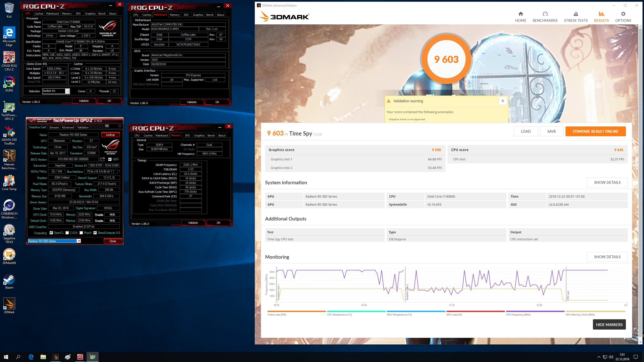Select Heaven Benchmark desktop icon
Image resolution: width=644 pixels, height=362 pixels.
click(x=9, y=160)
